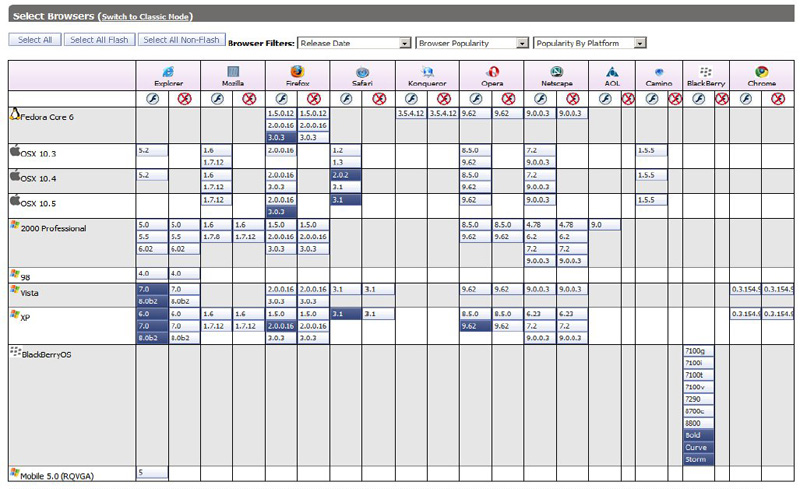Image resolution: width=800 pixels, height=489 pixels.
Task: Select Netscape 6.23 Flash on XP
Action: click(x=540, y=314)
